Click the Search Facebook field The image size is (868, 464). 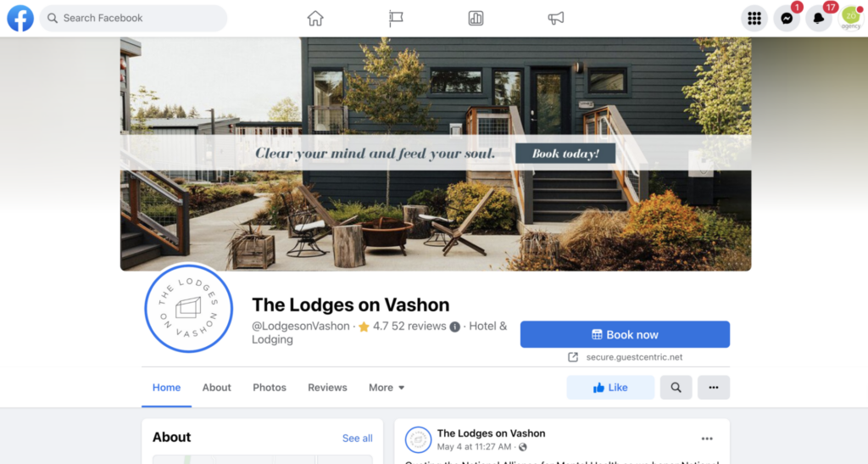(x=133, y=19)
